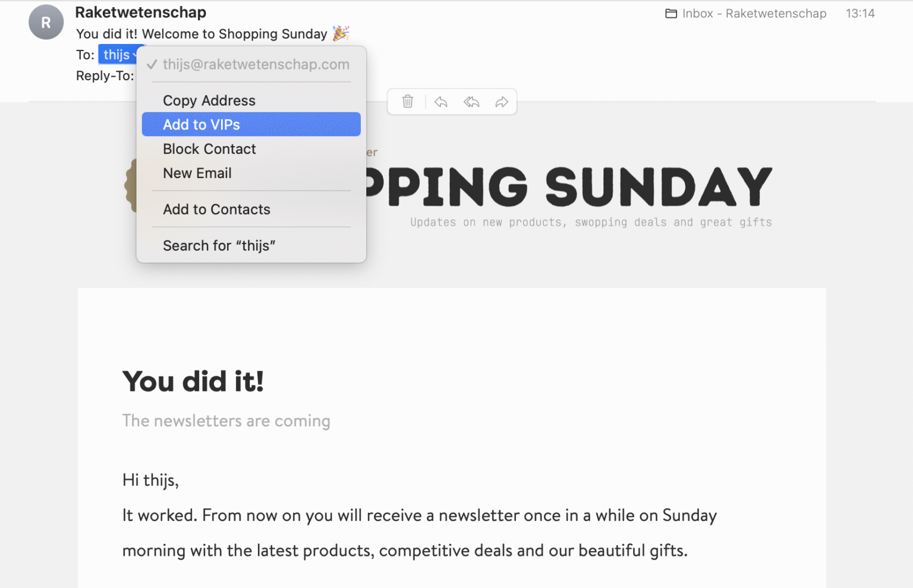The height and width of the screenshot is (588, 913).
Task: Click the gray "R" sender avatar
Action: (46, 23)
